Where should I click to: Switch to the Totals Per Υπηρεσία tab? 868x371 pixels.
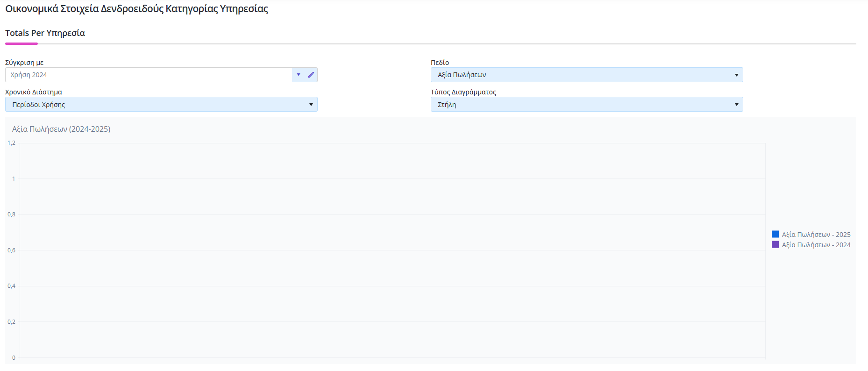click(45, 33)
